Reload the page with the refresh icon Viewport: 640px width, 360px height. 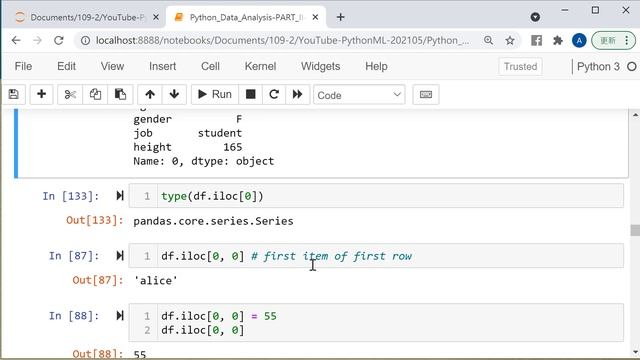pos(59,40)
